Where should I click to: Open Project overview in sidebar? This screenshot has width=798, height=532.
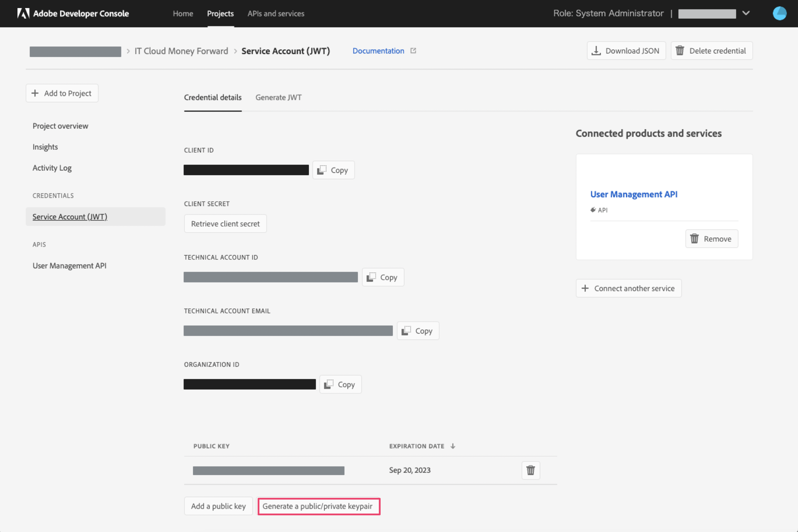60,126
